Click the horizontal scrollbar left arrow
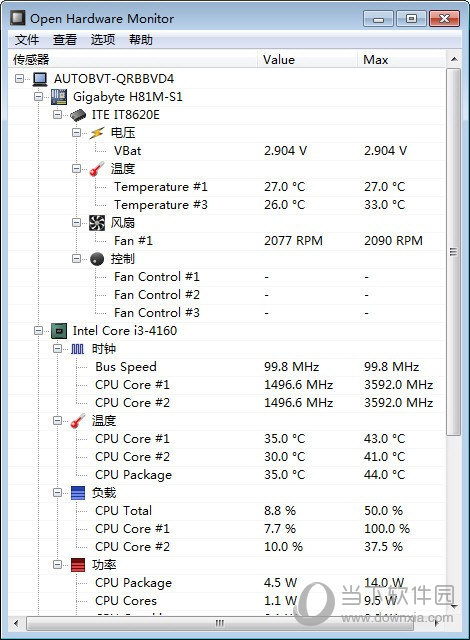This screenshot has width=470, height=640. coord(16,623)
